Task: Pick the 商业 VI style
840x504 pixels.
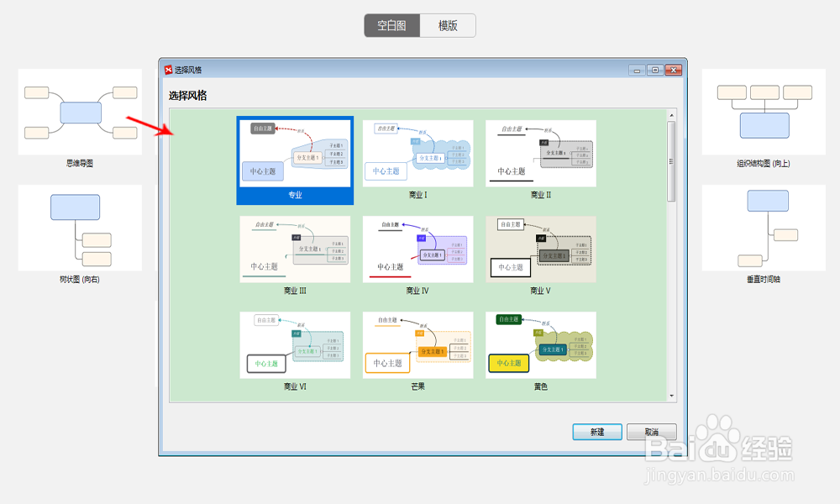Action: click(294, 344)
